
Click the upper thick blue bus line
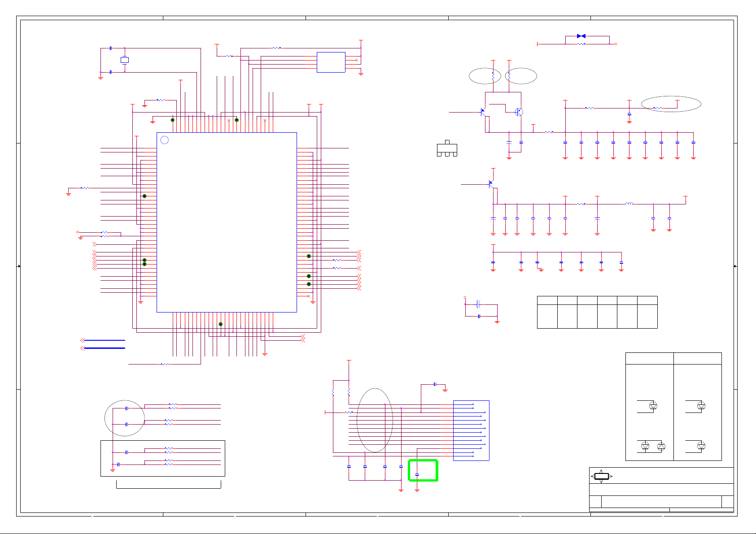click(x=104, y=340)
